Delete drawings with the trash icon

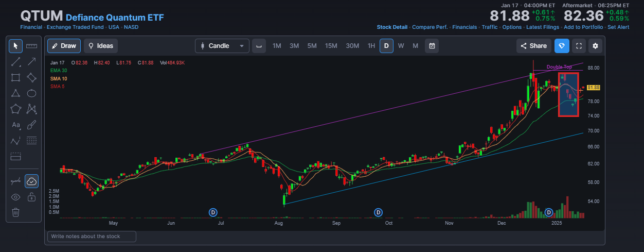tap(15, 212)
